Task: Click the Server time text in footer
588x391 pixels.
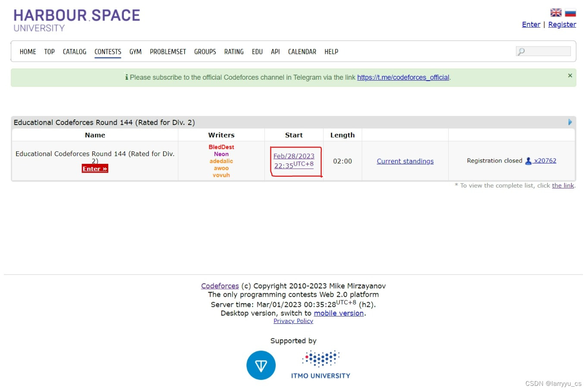Action: pyautogui.click(x=293, y=304)
